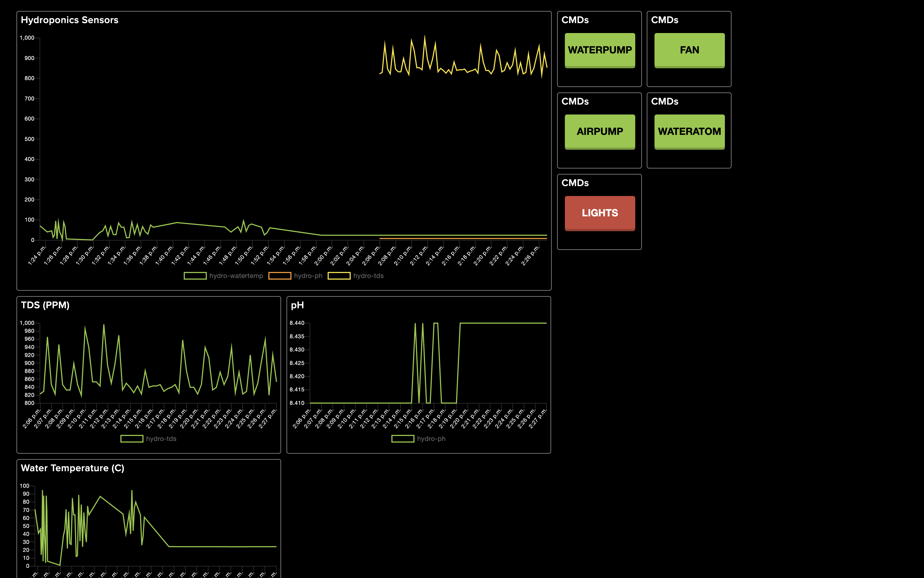Select the TDS (PPM) panel title
This screenshot has height=578, width=924.
pos(45,305)
